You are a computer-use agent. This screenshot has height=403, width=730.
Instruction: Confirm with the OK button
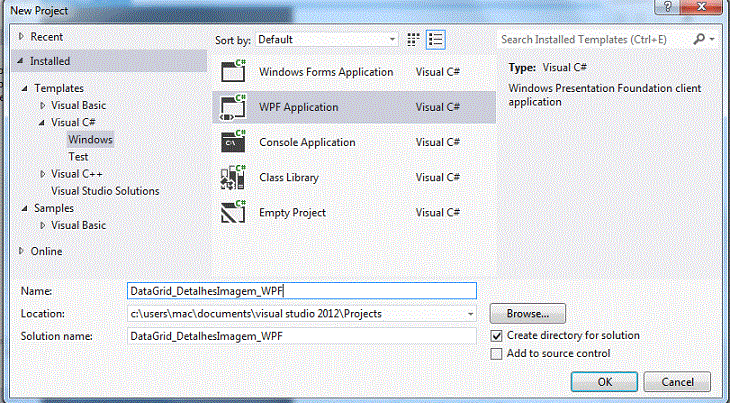(x=604, y=382)
